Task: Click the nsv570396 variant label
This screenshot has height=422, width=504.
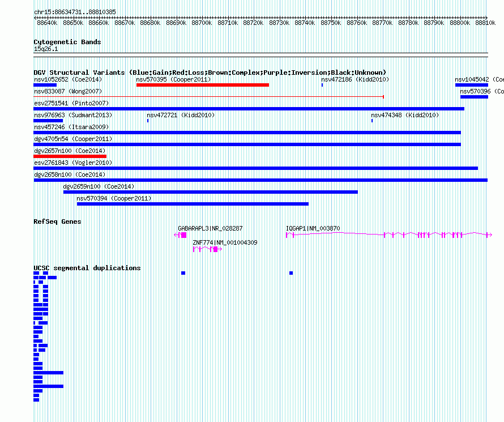Action: tap(482, 91)
